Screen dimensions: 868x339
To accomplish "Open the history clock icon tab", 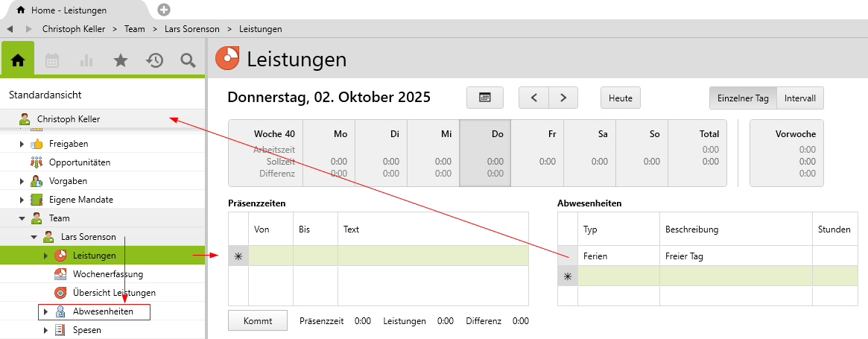I will [x=154, y=60].
